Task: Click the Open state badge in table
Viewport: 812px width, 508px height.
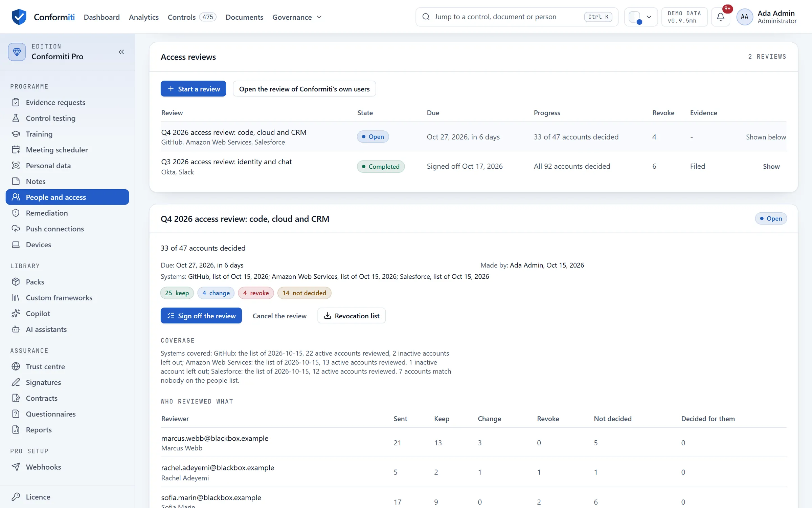Action: coord(373,136)
